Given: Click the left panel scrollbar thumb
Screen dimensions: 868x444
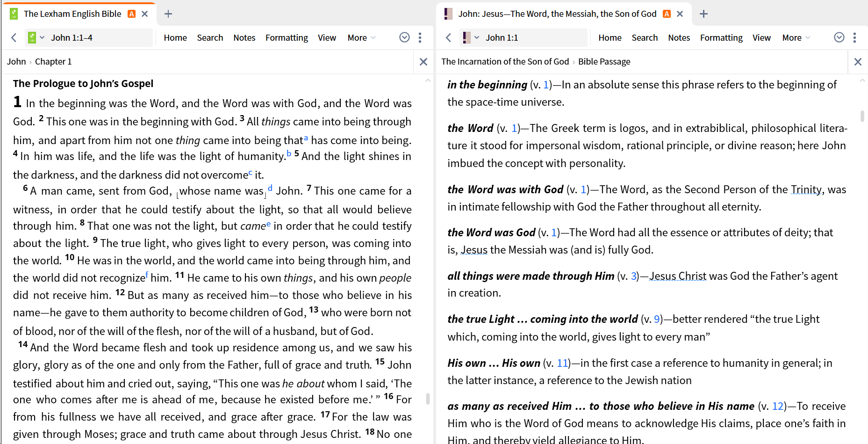Looking at the screenshot, I should point(428,399).
